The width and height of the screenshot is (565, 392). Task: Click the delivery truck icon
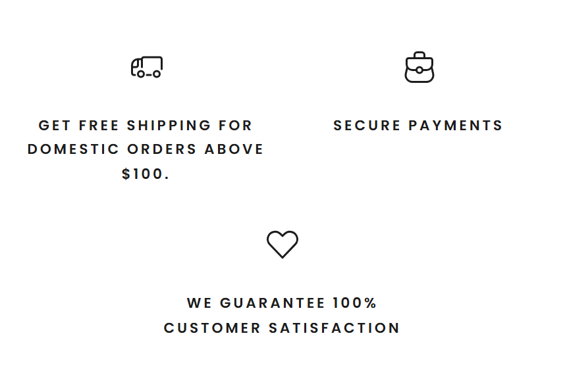click(146, 66)
